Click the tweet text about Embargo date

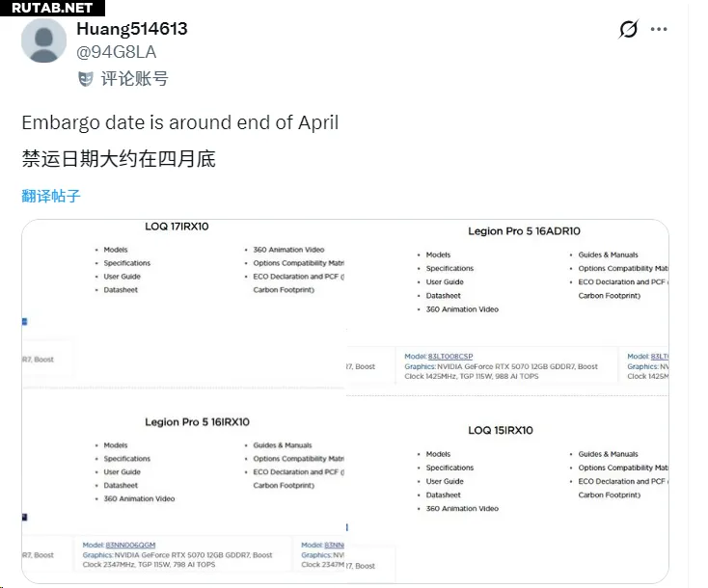(x=180, y=123)
